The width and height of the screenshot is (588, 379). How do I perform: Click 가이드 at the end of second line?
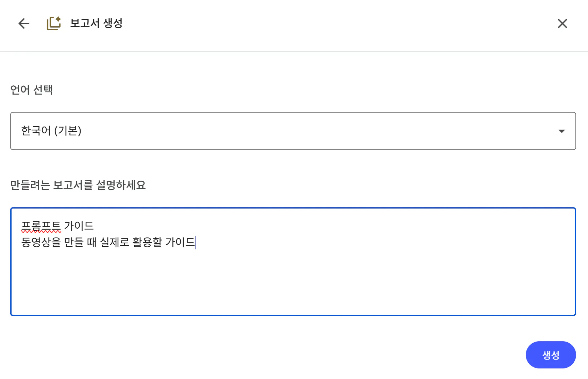180,242
